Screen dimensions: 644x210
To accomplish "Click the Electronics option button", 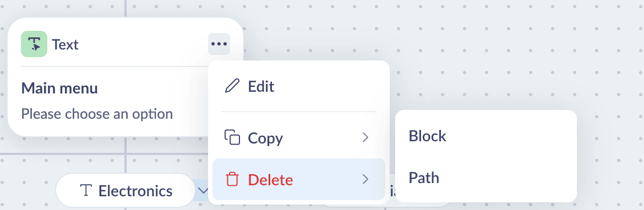I will pyautogui.click(x=125, y=191).
